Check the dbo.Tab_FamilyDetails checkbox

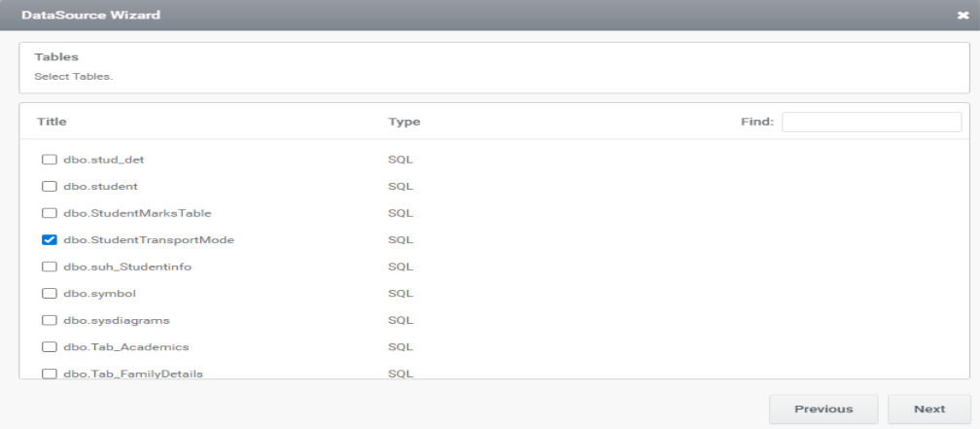(x=49, y=373)
